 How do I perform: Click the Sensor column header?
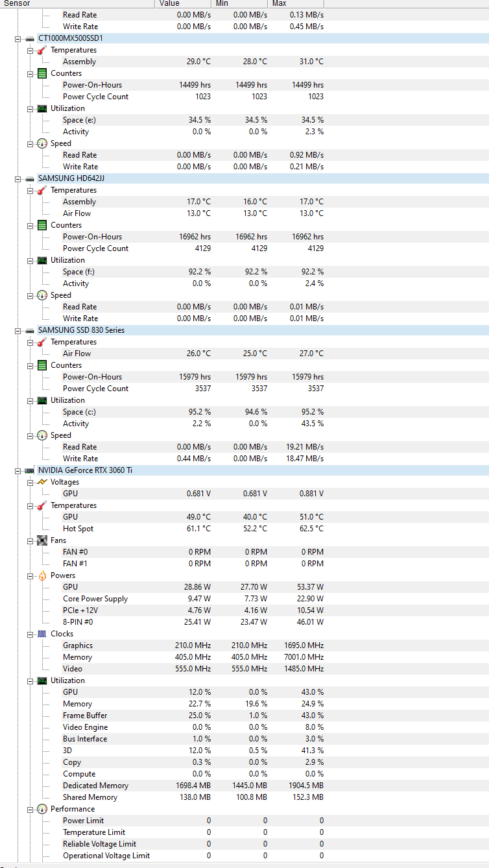coord(78,4)
